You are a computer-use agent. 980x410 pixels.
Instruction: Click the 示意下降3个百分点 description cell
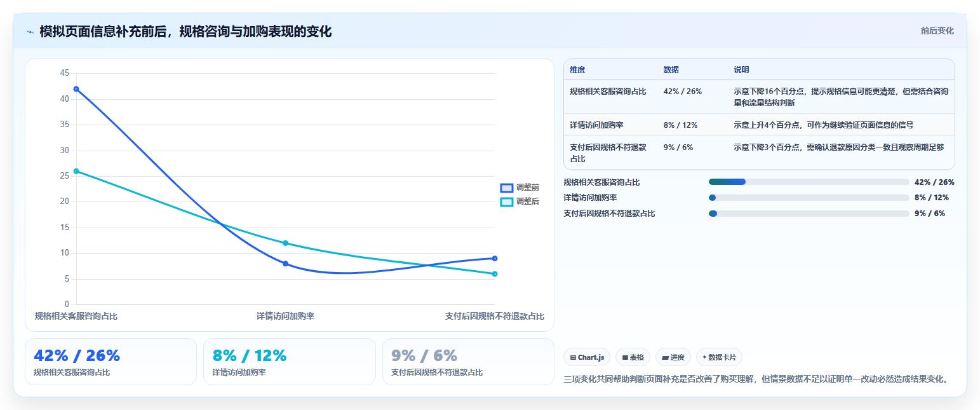(838, 147)
